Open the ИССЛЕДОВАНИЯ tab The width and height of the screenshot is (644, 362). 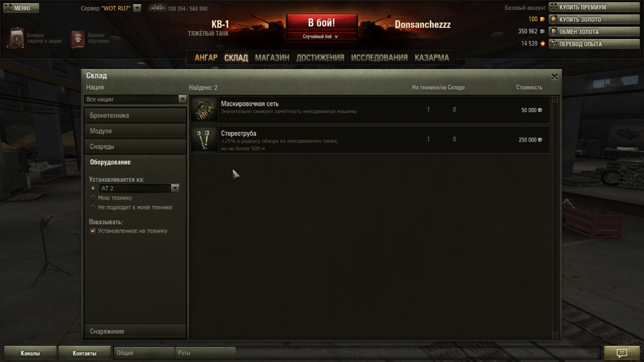point(379,58)
